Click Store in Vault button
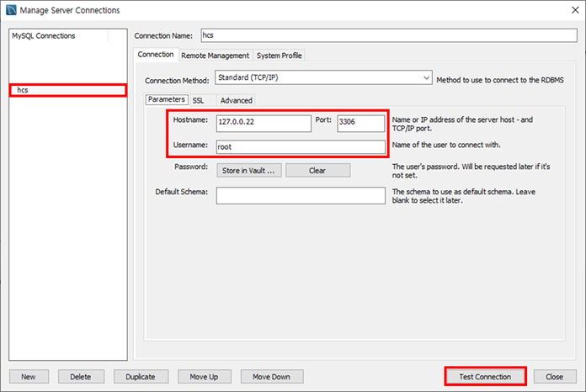Viewport: 586px width, 392px height. [x=249, y=171]
